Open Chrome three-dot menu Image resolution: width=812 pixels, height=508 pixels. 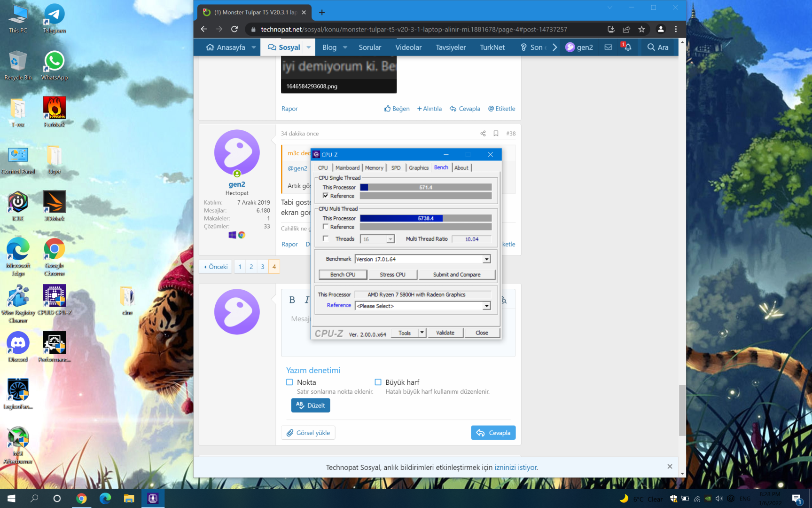click(x=676, y=29)
